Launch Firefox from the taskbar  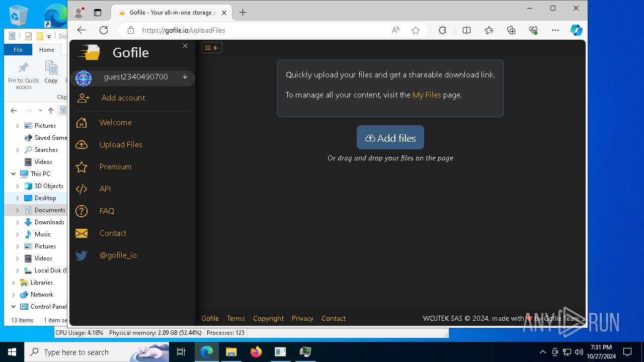(x=256, y=352)
